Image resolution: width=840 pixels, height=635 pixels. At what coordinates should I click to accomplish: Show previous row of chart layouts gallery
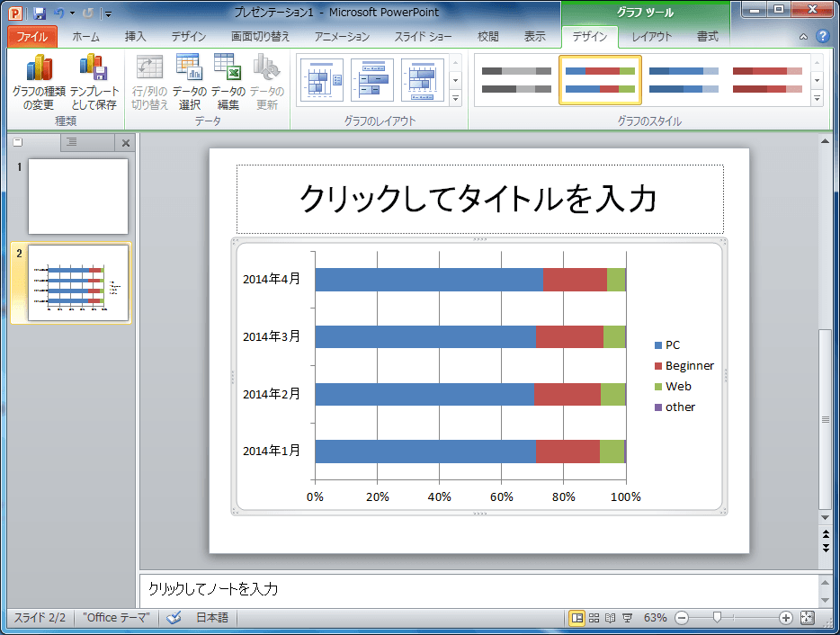click(x=455, y=63)
